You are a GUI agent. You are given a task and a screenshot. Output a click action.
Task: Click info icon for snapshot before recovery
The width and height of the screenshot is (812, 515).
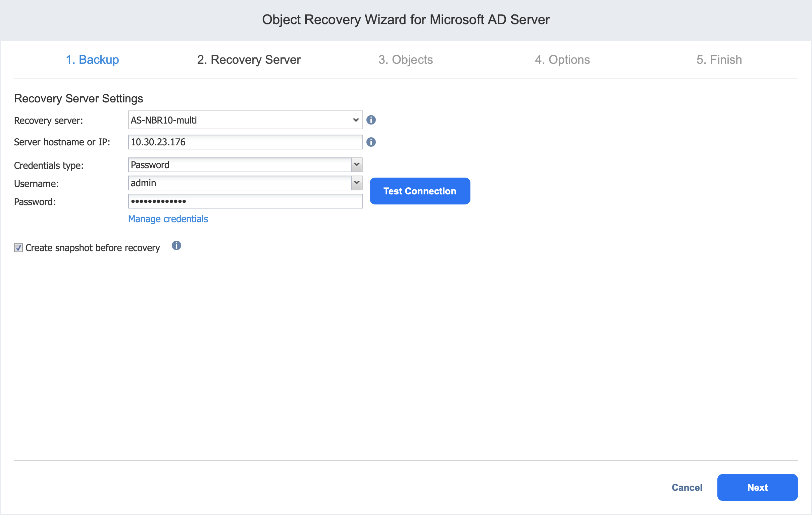coord(176,245)
